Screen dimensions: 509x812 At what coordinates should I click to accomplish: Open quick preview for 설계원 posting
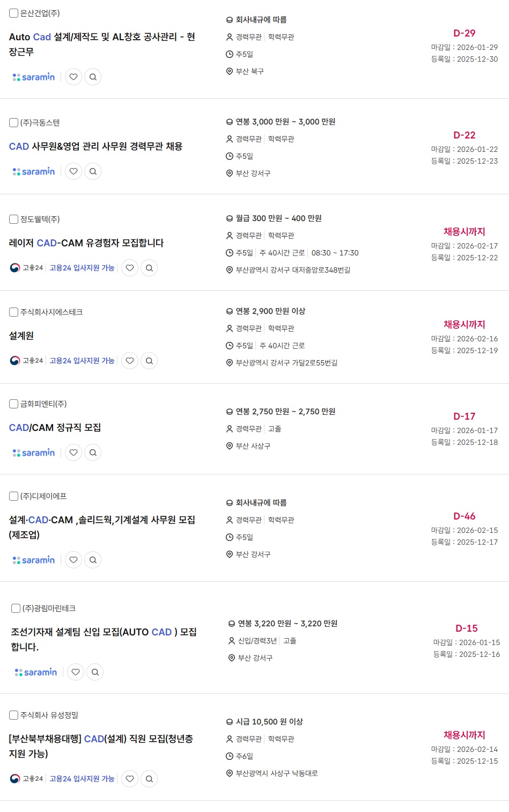click(149, 361)
